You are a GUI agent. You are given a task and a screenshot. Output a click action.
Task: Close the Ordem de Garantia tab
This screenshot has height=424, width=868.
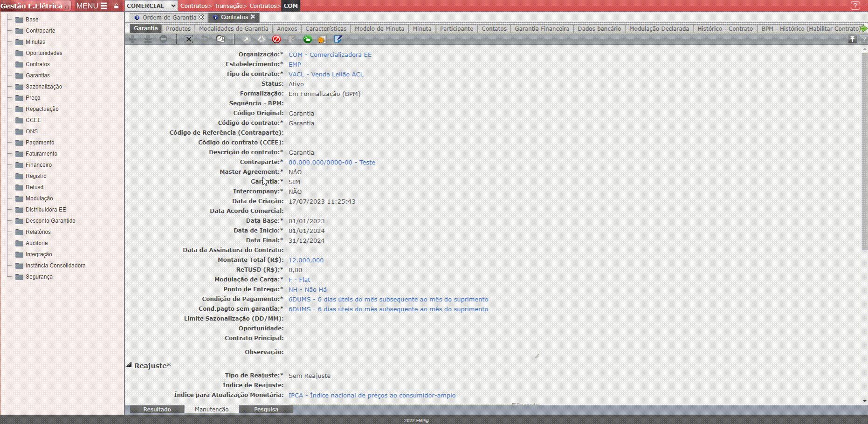coord(201,17)
